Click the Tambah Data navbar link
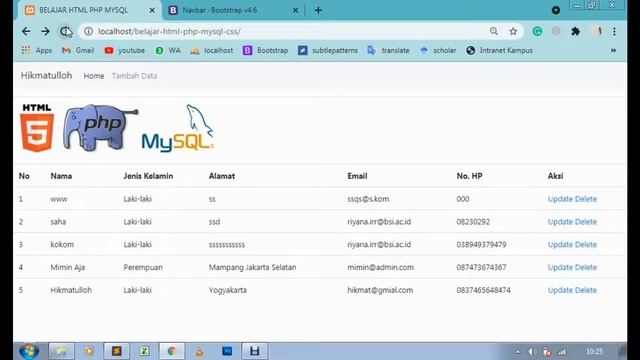 [x=134, y=76]
